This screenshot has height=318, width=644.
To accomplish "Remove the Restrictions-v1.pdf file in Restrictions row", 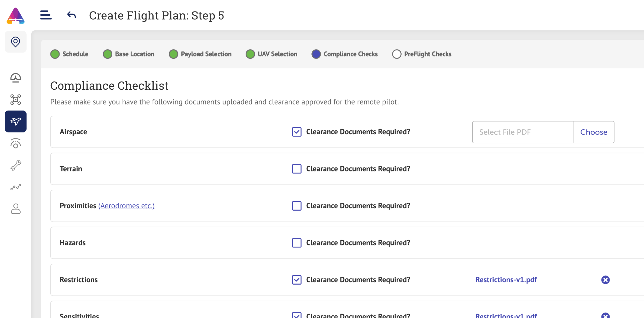I will 605,280.
